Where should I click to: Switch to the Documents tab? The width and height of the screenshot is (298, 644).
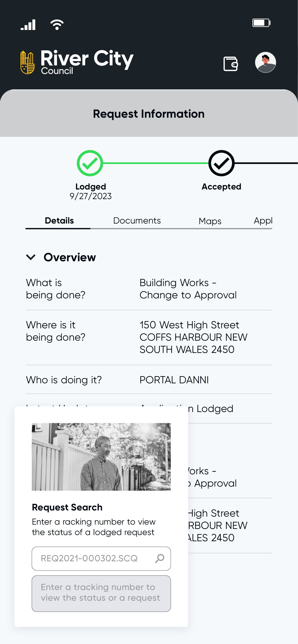pos(137,220)
